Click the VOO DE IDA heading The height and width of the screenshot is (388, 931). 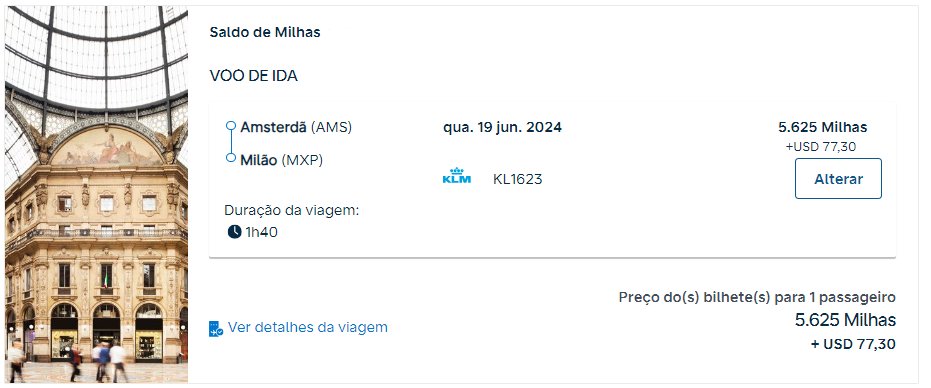[254, 76]
